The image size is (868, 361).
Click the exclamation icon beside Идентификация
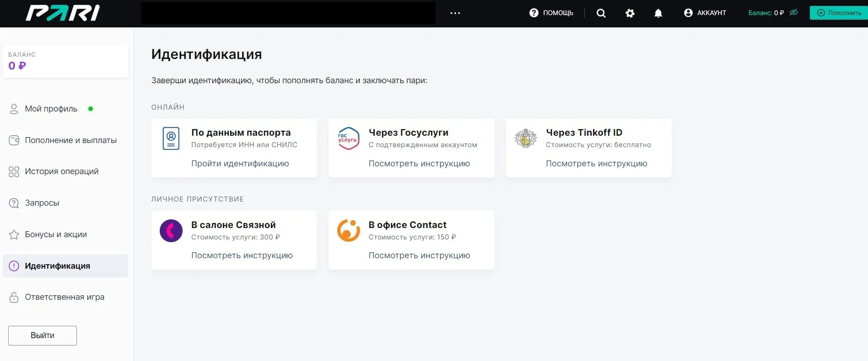[x=14, y=266]
